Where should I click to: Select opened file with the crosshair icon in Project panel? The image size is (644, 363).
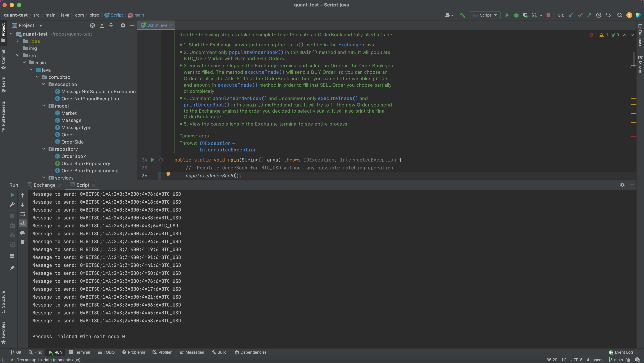(x=92, y=25)
